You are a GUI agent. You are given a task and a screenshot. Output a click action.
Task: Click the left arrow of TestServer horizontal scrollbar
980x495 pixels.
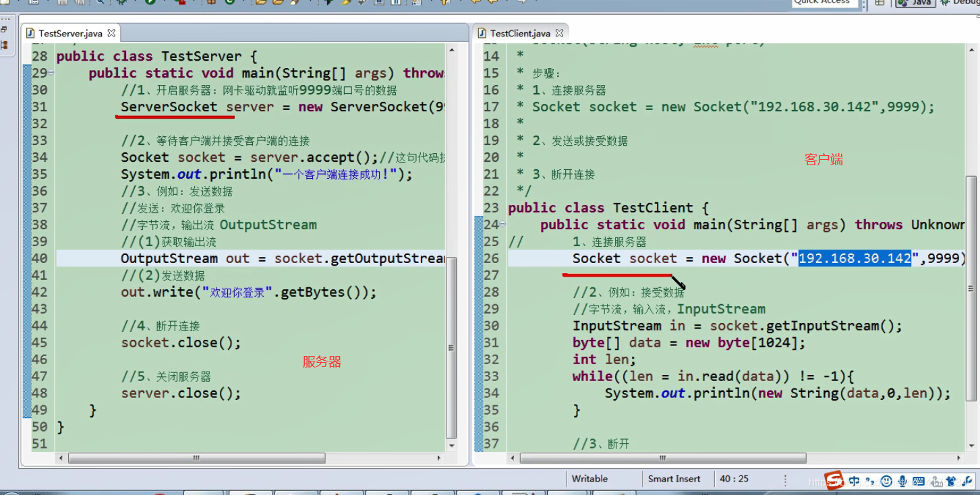[x=61, y=458]
